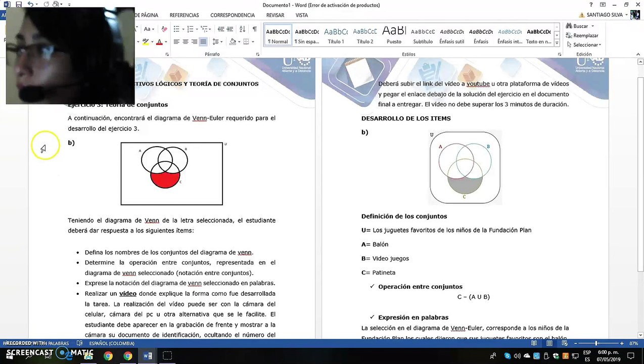Apply a multilevel list
Screen dimensions: 644x364
point(204,29)
